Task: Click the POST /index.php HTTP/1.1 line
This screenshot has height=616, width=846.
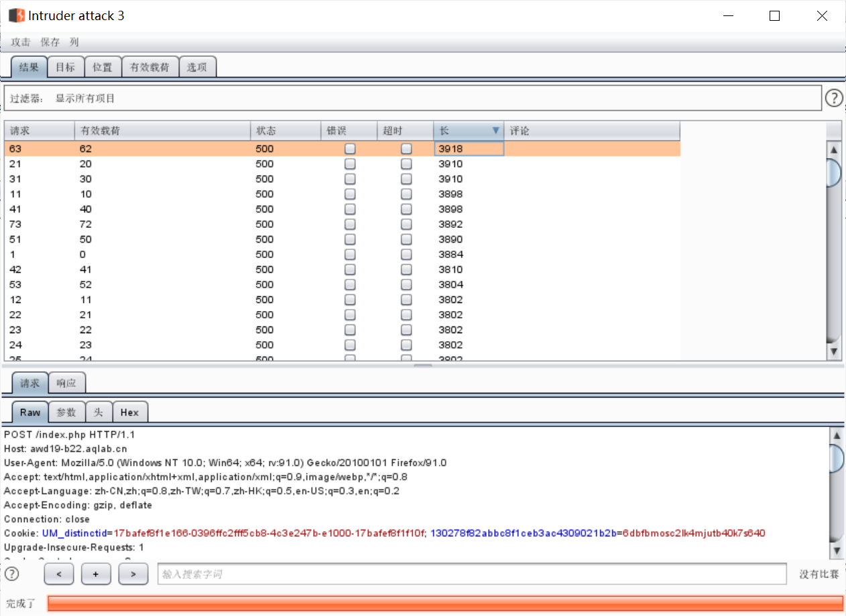Action: (x=70, y=435)
